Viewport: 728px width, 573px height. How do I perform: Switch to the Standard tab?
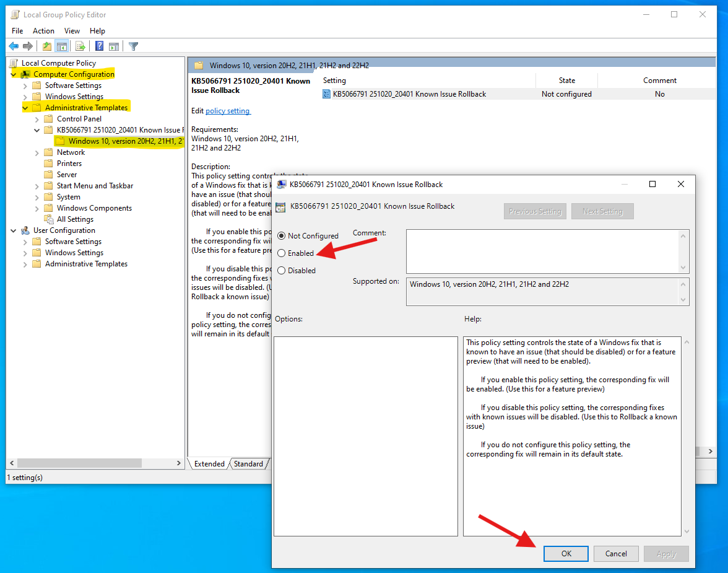coord(248,463)
